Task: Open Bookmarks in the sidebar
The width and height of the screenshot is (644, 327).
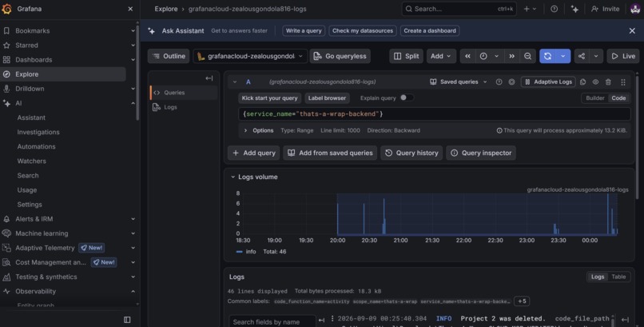Action: click(x=33, y=31)
